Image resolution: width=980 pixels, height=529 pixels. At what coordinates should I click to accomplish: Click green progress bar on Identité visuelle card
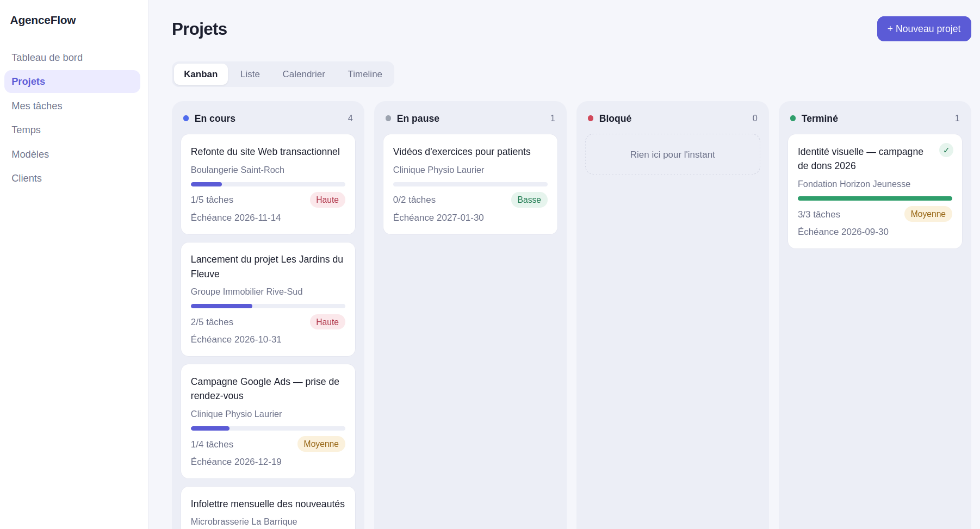[x=875, y=198]
